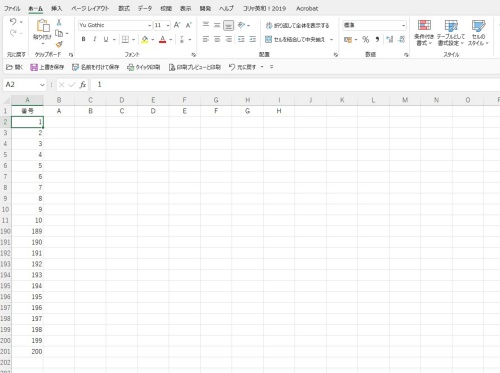Open Format as Table (テーブルとして書式設定)
The width and height of the screenshot is (500, 373).
pyautogui.click(x=451, y=33)
